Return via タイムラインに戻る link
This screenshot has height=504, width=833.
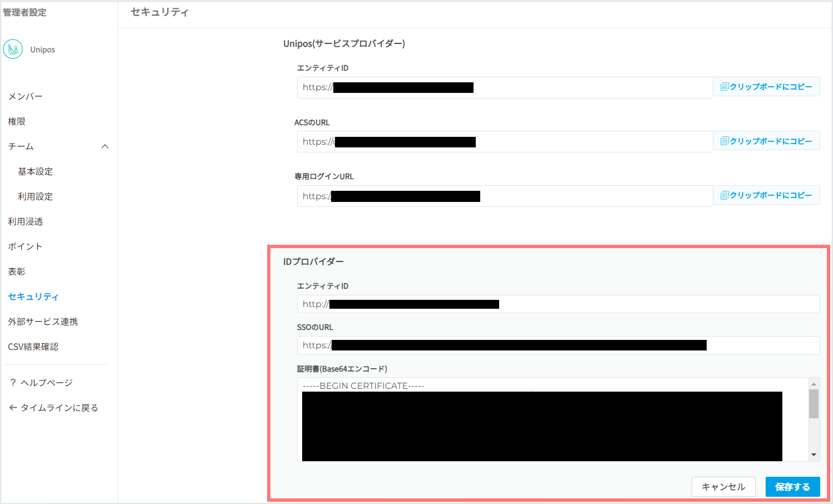(60, 408)
